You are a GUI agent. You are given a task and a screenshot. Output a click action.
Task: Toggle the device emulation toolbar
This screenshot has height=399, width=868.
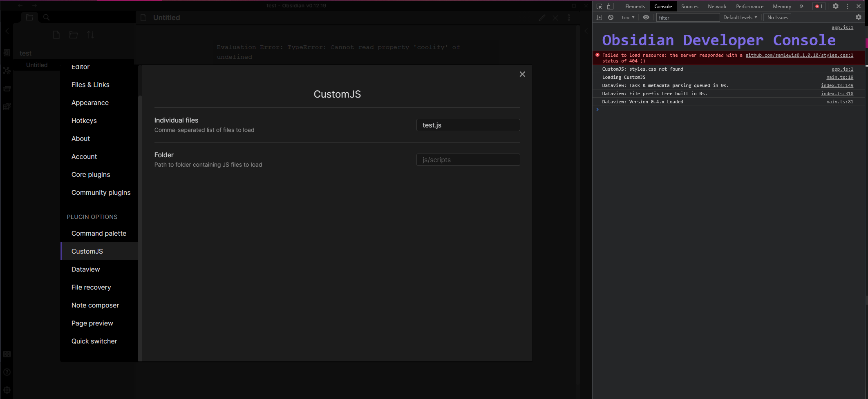[611, 6]
